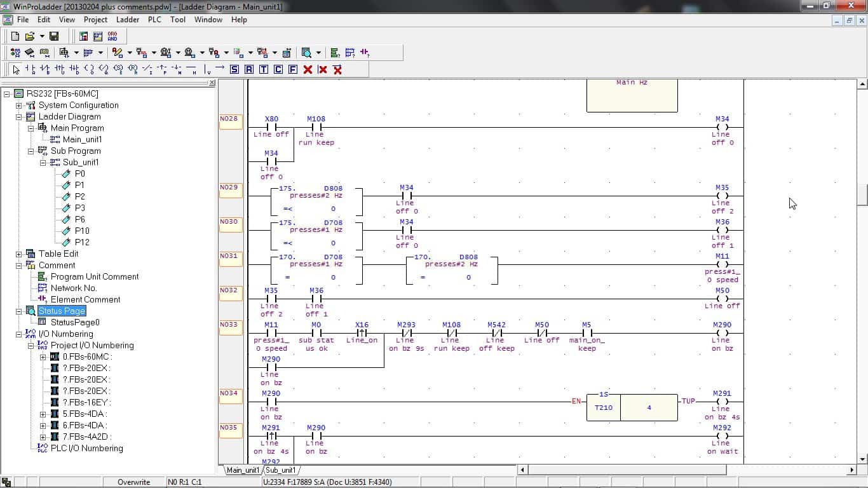Open StatusPage0 in the project tree
This screenshot has height=488, width=868.
click(x=74, y=322)
